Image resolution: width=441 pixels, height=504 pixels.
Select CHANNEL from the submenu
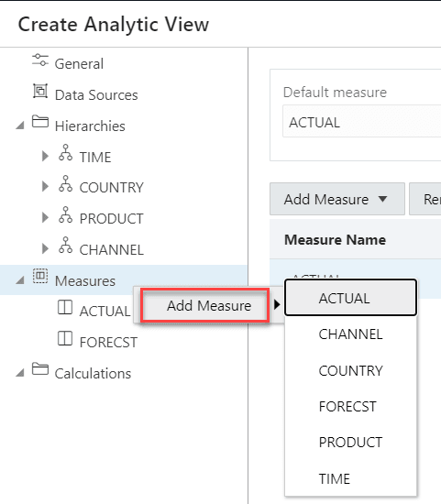tap(350, 334)
